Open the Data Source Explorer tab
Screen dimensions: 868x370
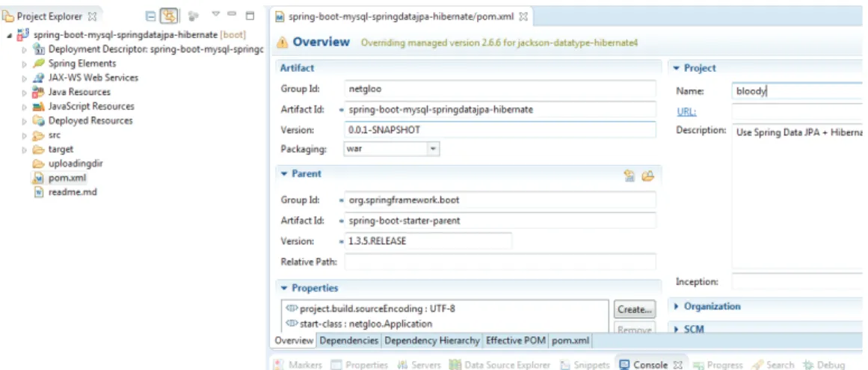500,365
